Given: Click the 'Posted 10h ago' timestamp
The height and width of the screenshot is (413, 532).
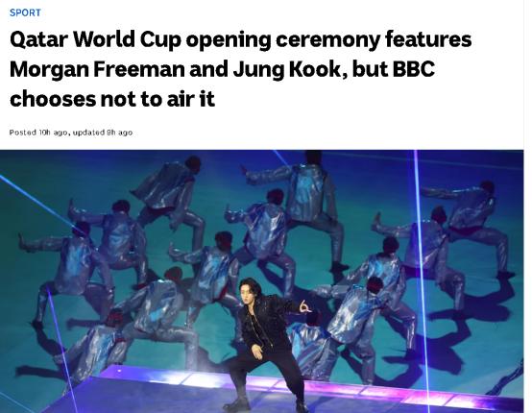Looking at the screenshot, I should point(38,133).
